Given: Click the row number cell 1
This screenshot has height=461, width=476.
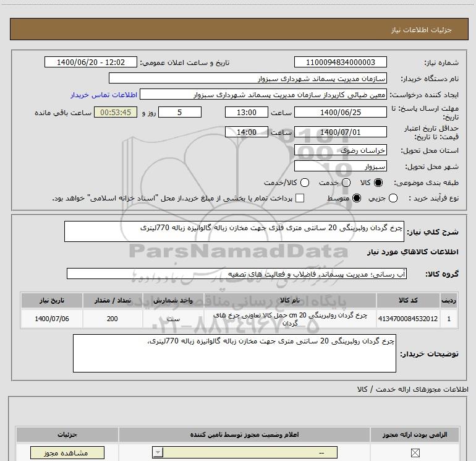Looking at the screenshot, I should pos(449,319).
